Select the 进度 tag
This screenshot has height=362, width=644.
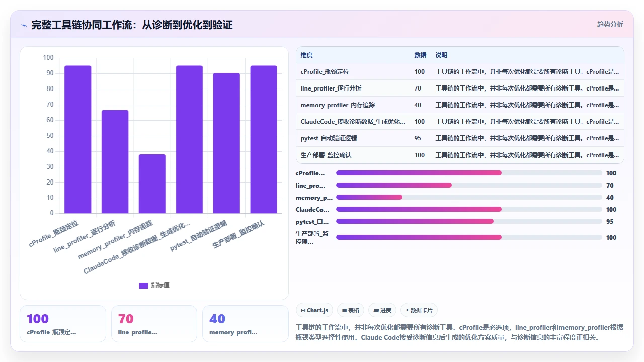tap(382, 310)
